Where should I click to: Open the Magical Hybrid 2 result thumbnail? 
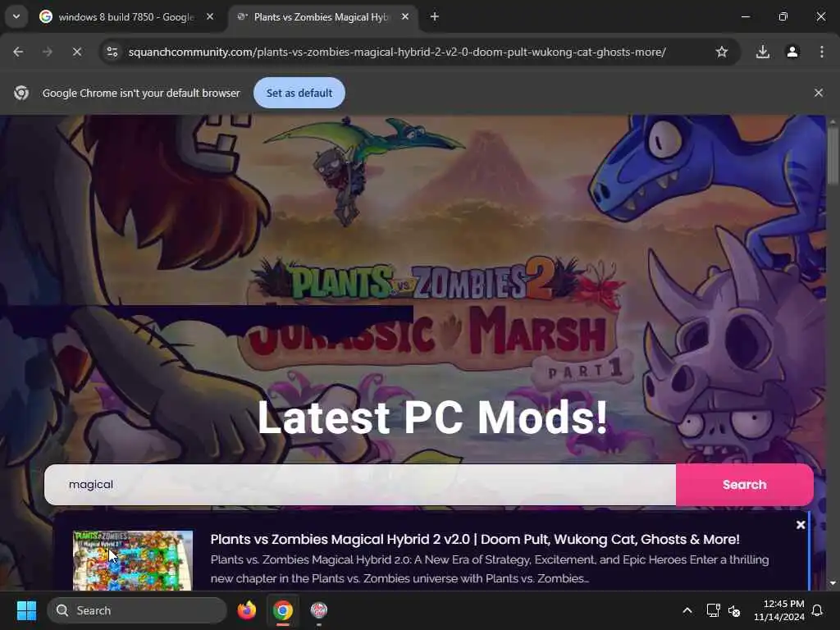(x=132, y=560)
